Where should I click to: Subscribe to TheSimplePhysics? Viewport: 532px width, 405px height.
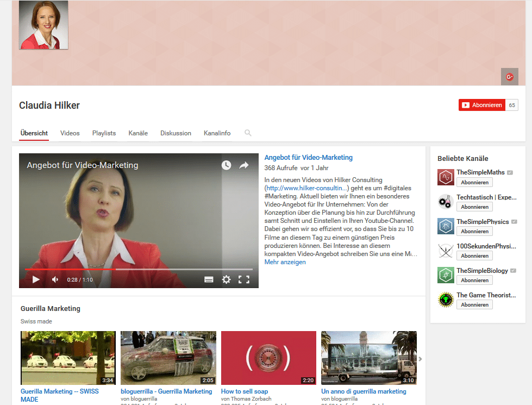pos(474,231)
